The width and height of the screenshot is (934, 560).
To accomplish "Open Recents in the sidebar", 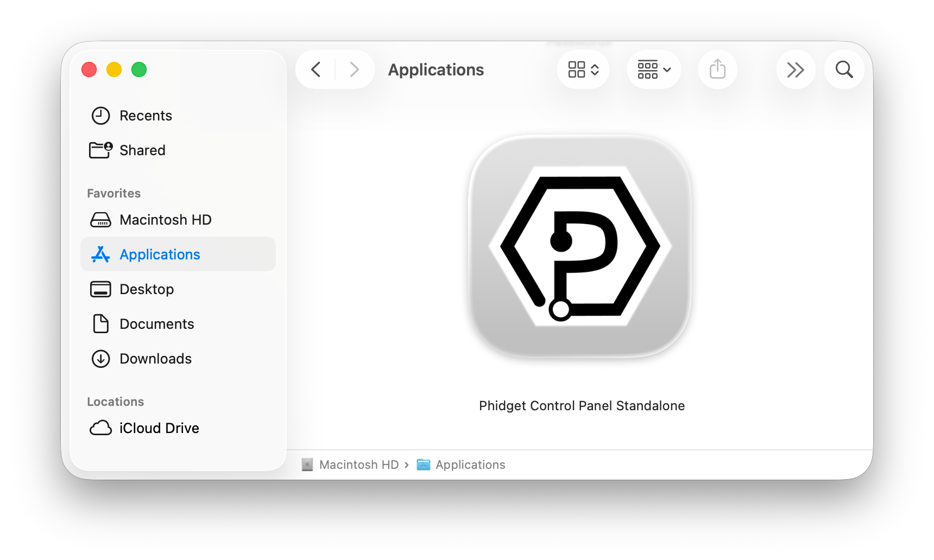I will [x=146, y=116].
